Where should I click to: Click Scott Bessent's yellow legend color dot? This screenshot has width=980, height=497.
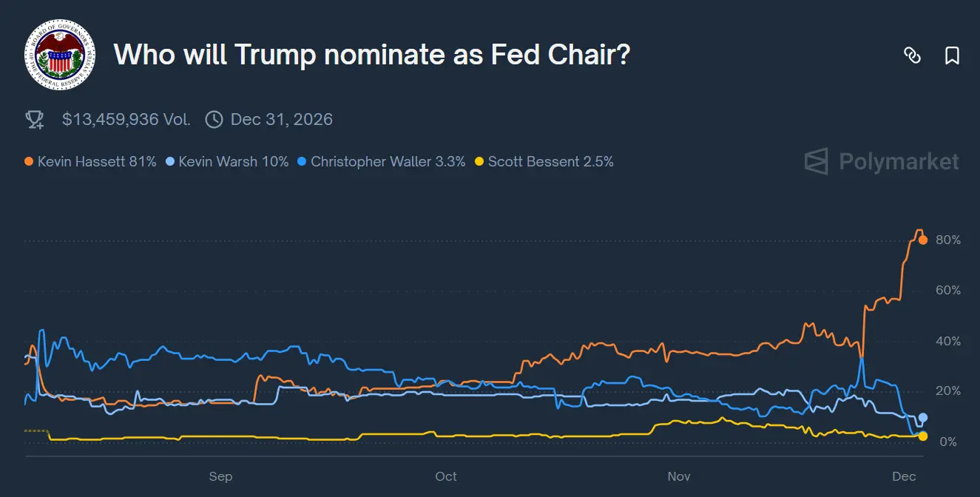[481, 161]
